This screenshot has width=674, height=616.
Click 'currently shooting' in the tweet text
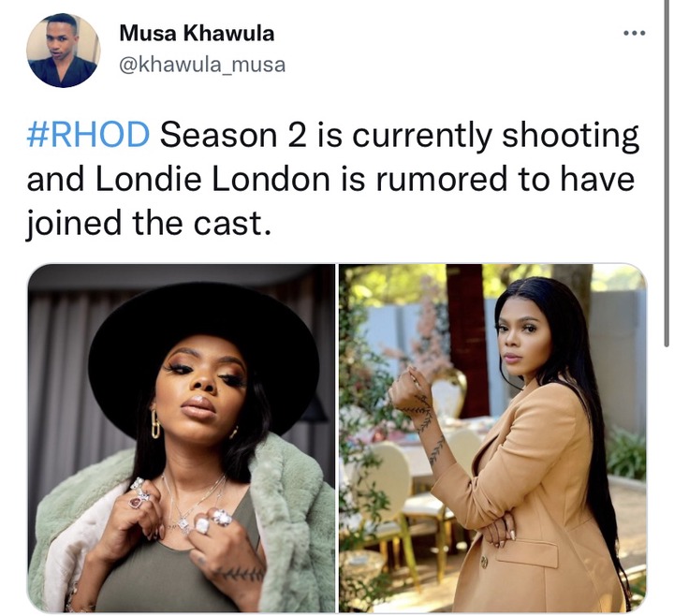(x=495, y=137)
